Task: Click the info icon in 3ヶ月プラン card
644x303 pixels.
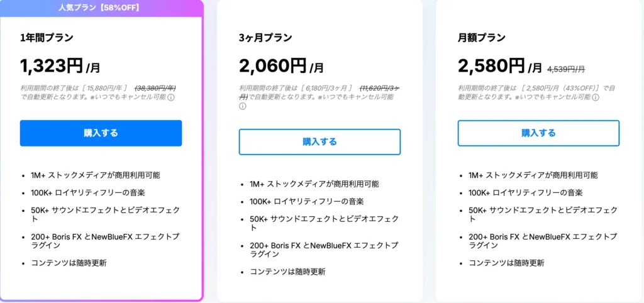Action: coord(243,106)
